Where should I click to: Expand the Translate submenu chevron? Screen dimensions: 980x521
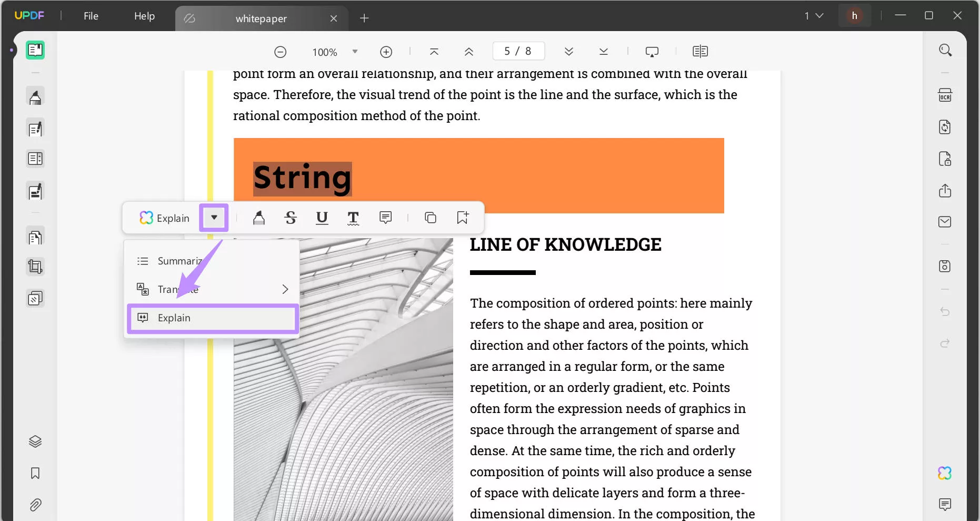285,289
